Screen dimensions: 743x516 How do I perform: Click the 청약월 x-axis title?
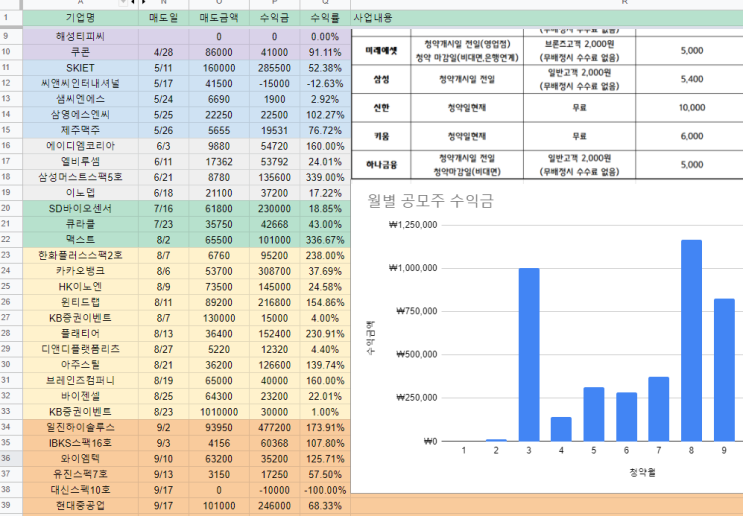[642, 472]
